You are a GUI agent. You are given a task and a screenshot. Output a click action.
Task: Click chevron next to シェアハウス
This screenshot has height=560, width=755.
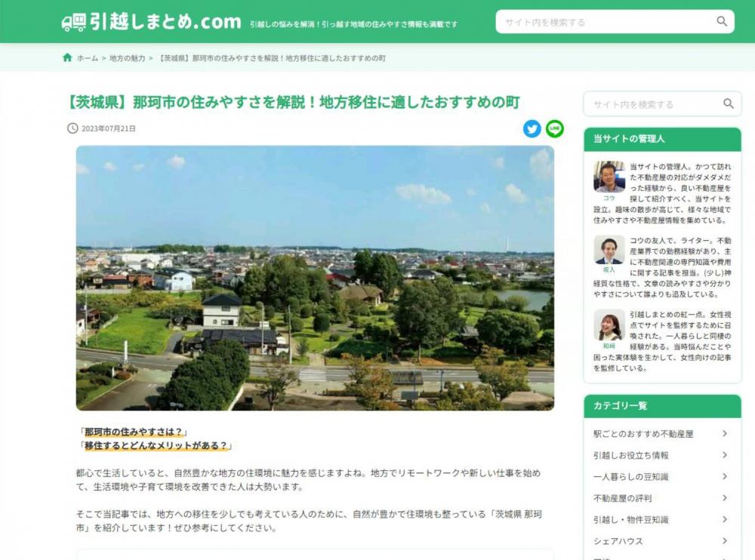(725, 540)
